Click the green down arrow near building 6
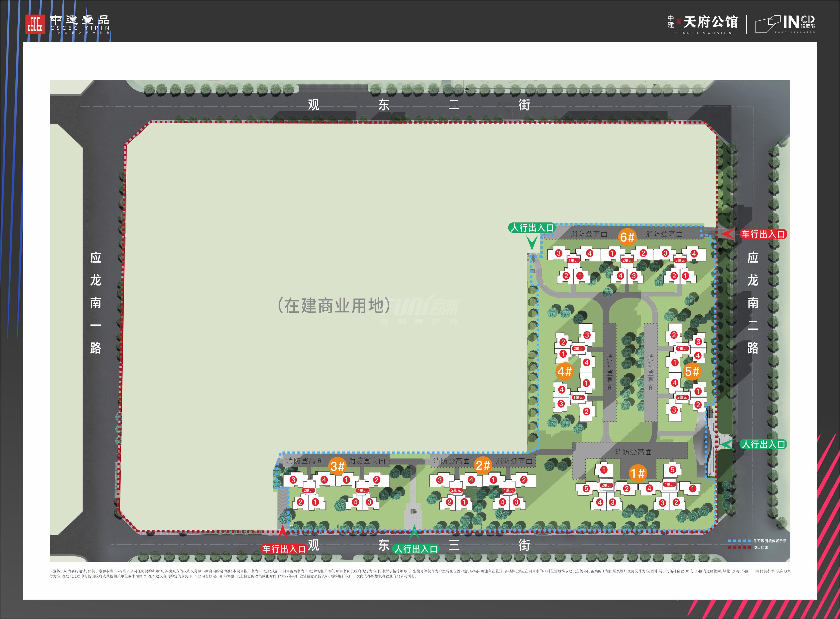 (532, 242)
